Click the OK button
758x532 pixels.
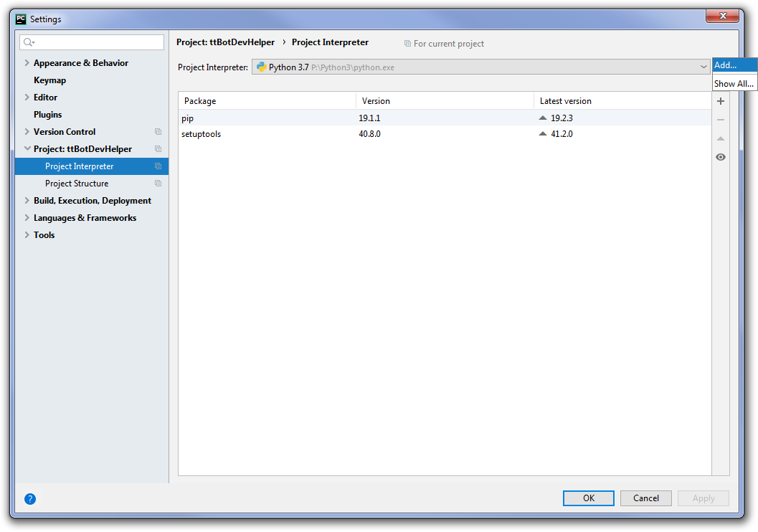click(x=588, y=498)
